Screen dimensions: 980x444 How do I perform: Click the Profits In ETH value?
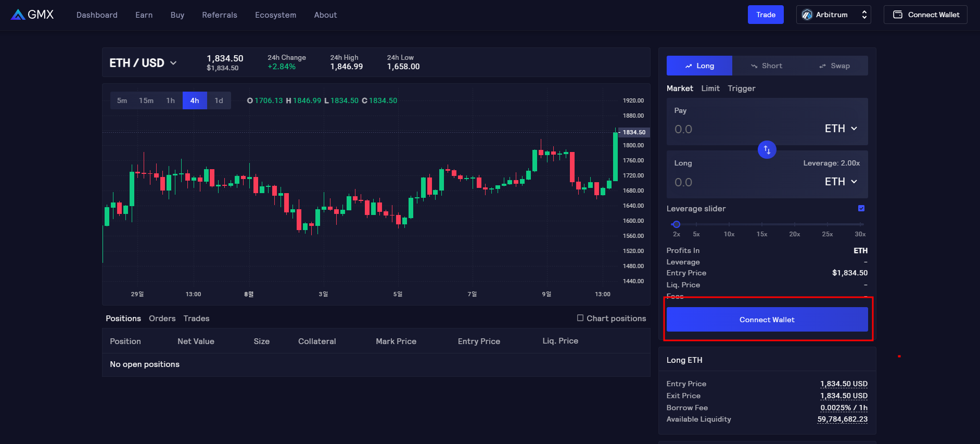[861, 250]
